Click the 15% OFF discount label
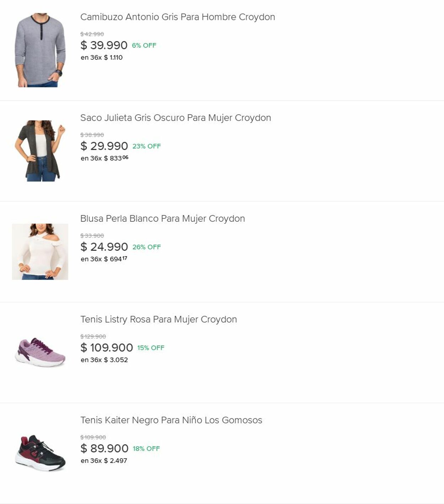The image size is (444, 504). click(151, 348)
